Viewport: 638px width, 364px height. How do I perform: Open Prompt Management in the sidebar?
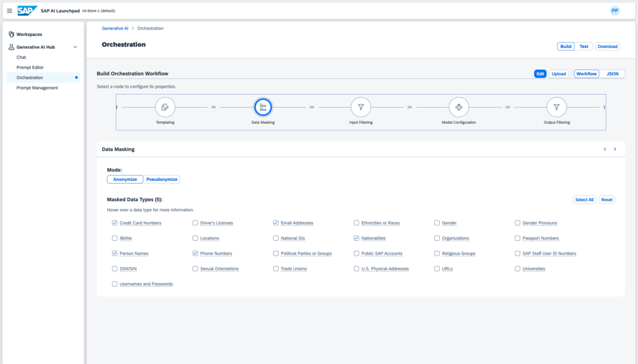37,88
